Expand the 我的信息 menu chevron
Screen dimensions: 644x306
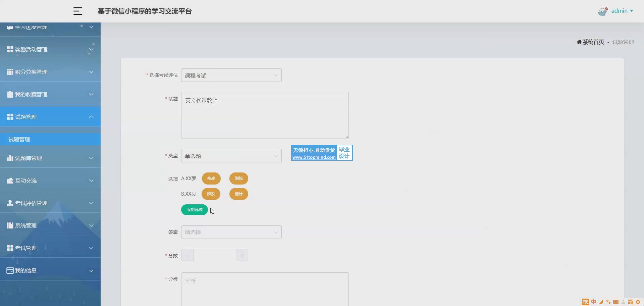pyautogui.click(x=91, y=270)
